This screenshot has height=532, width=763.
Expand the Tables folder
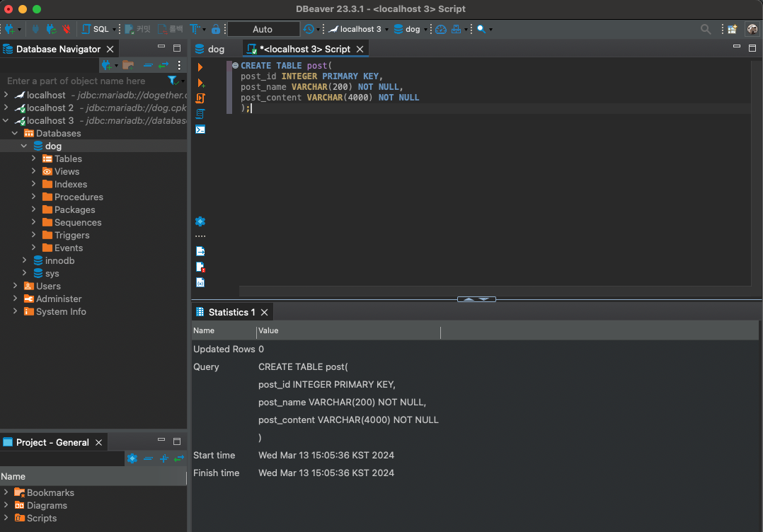point(33,158)
